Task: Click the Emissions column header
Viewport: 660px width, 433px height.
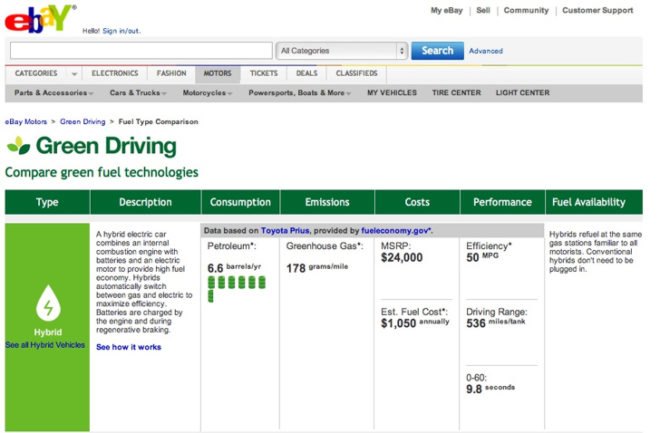Action: 327,202
